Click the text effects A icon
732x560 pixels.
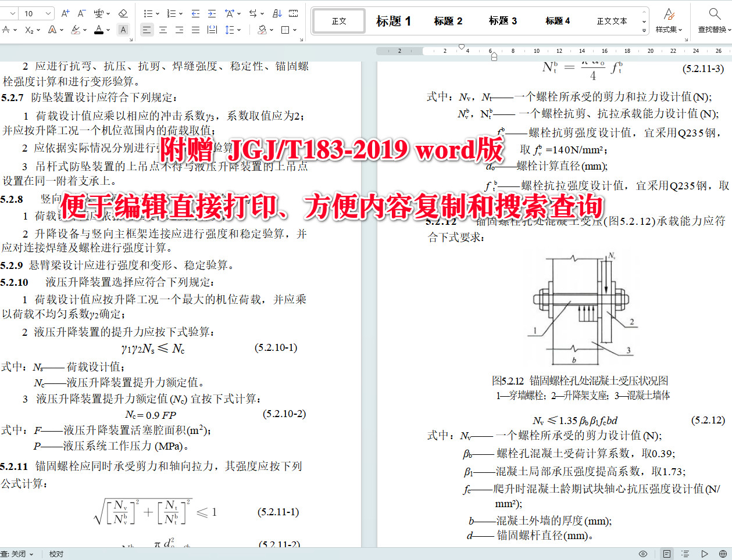[52, 30]
